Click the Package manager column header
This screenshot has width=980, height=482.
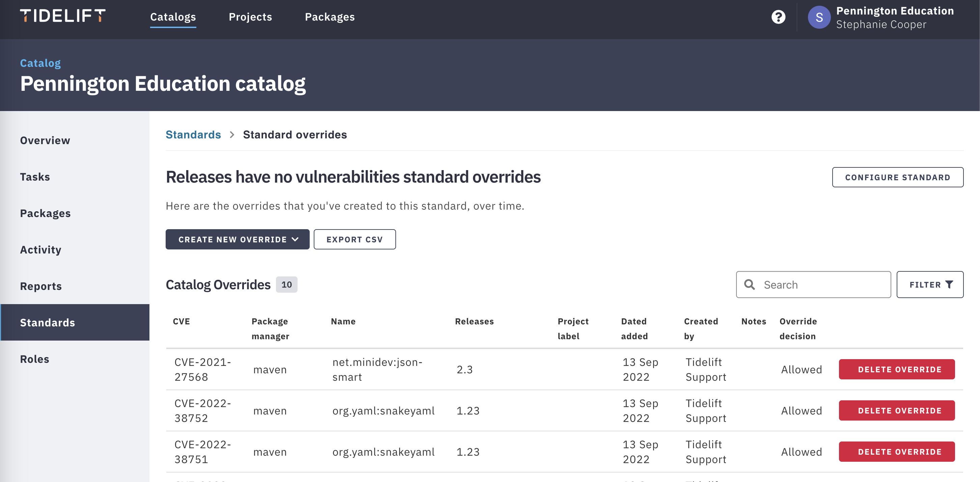[270, 328]
